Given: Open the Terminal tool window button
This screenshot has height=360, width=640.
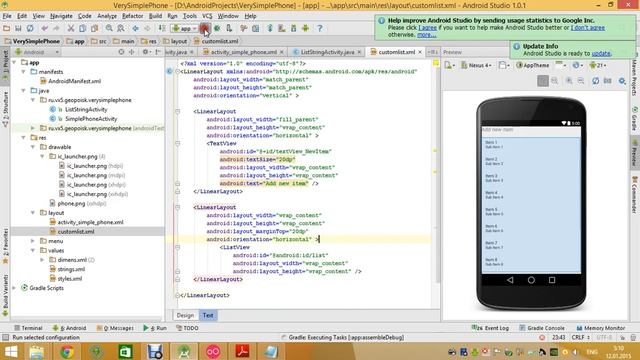Looking at the screenshot, I should 28,328.
